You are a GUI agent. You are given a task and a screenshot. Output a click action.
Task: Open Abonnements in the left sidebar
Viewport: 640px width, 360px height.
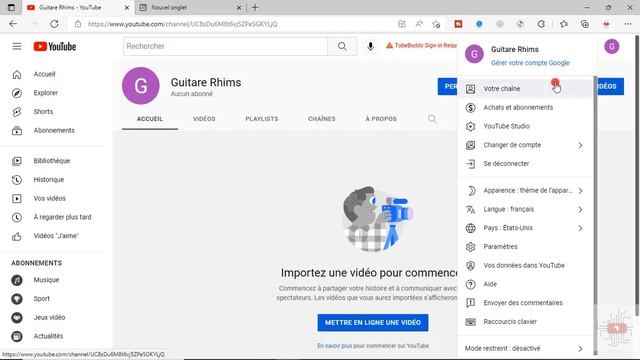click(x=53, y=131)
